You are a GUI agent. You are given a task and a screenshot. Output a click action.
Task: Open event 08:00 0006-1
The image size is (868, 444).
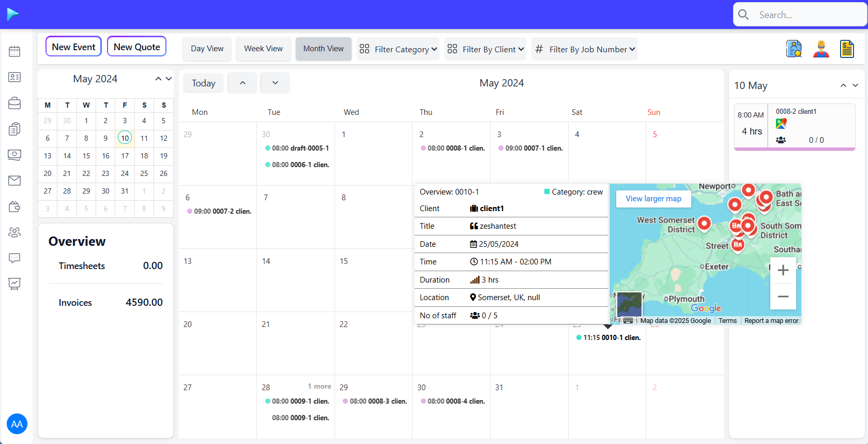297,165
